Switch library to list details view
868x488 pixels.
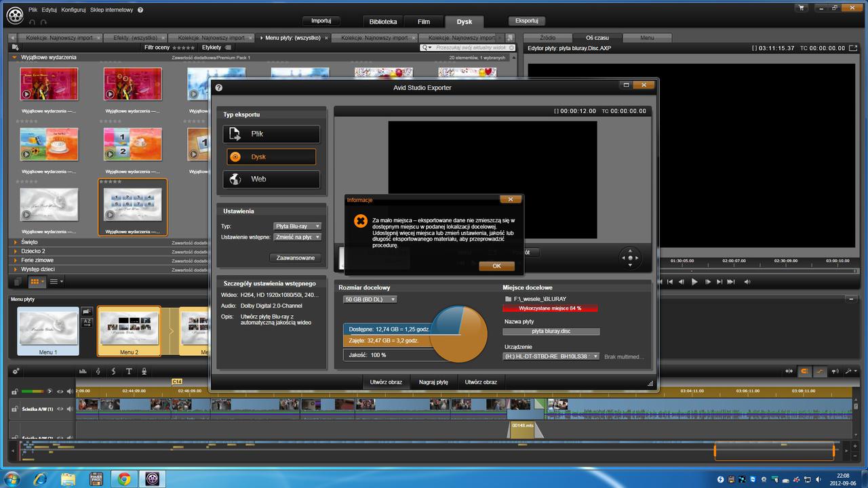(56, 281)
